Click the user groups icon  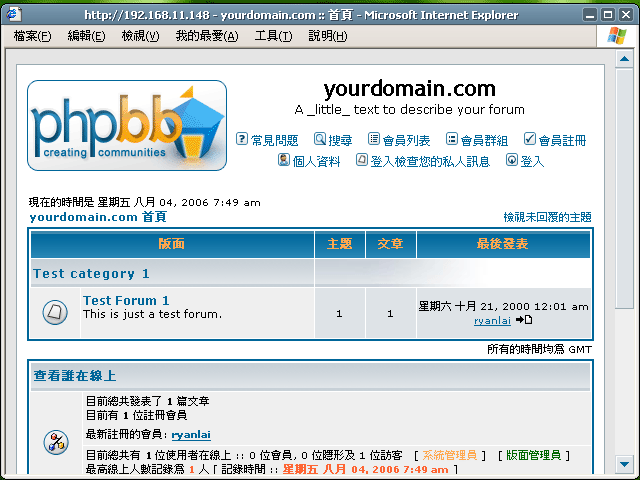(451, 139)
